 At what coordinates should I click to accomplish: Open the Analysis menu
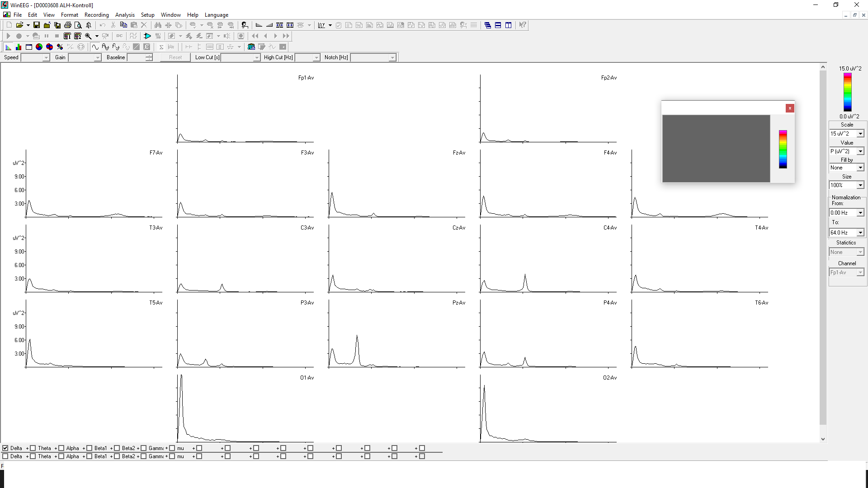pos(125,15)
